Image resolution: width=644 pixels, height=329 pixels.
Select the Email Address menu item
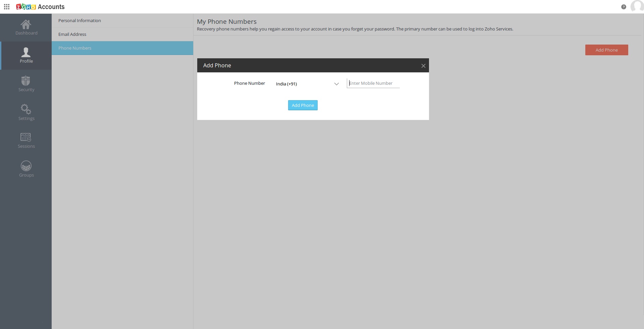click(122, 34)
